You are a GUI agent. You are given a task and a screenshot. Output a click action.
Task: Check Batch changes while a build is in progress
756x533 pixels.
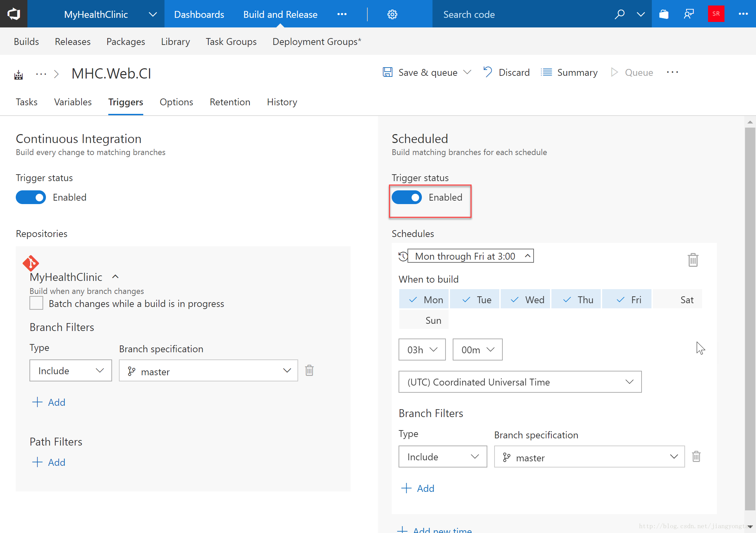(x=36, y=303)
